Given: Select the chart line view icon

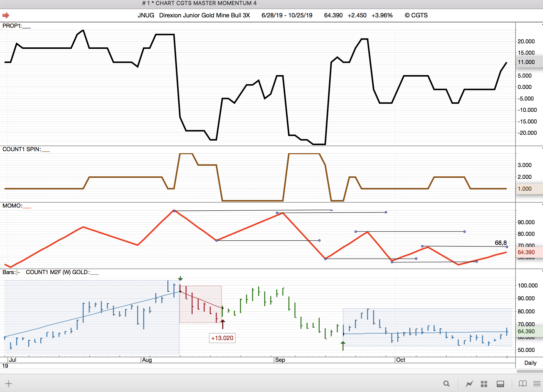Looking at the screenshot, I should (x=469, y=384).
